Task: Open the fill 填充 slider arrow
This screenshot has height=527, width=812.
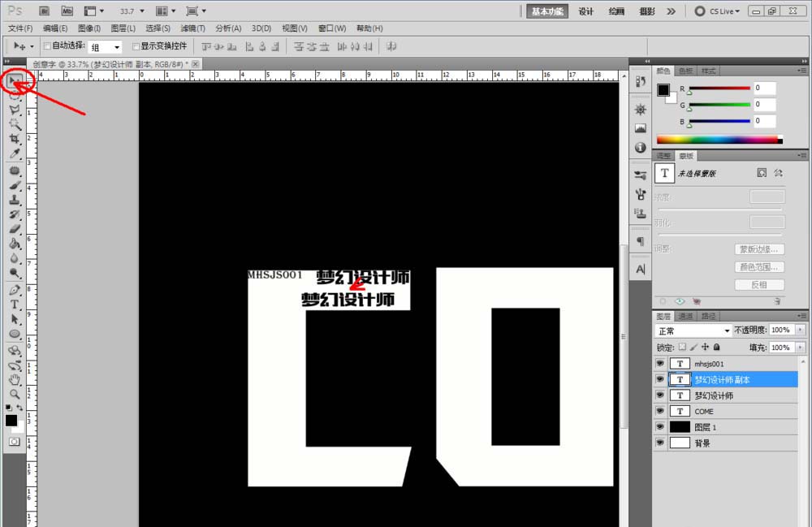Action: [x=801, y=348]
